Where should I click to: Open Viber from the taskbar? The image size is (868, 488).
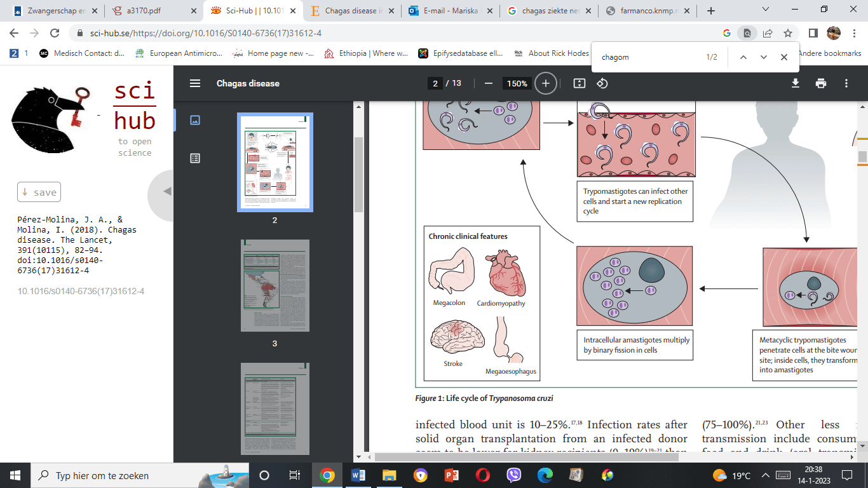[x=513, y=475]
